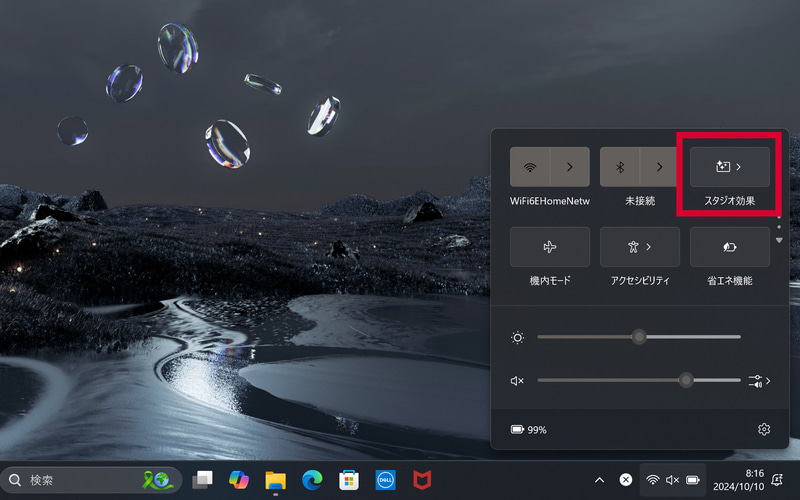Screen dimensions: 800x500
Task: Toggle 機内モード airplane mode tile
Action: click(x=549, y=247)
